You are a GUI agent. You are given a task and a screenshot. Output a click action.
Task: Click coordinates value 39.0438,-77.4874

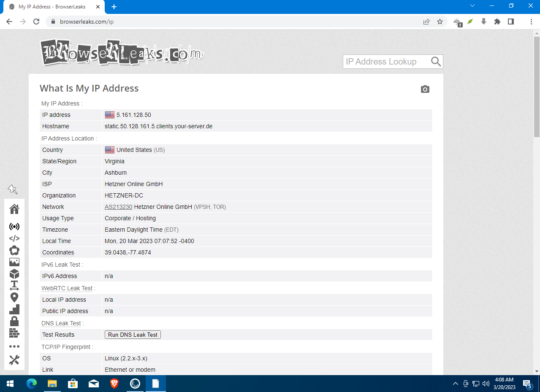[x=128, y=252]
